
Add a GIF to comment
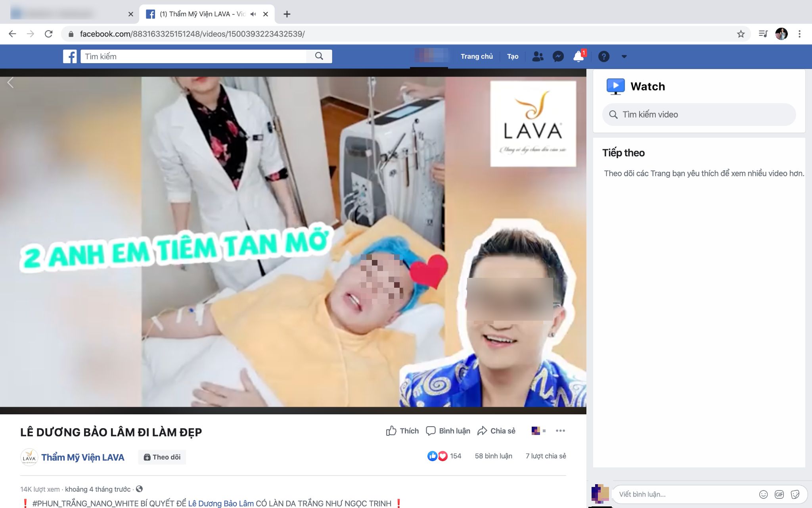pos(779,495)
